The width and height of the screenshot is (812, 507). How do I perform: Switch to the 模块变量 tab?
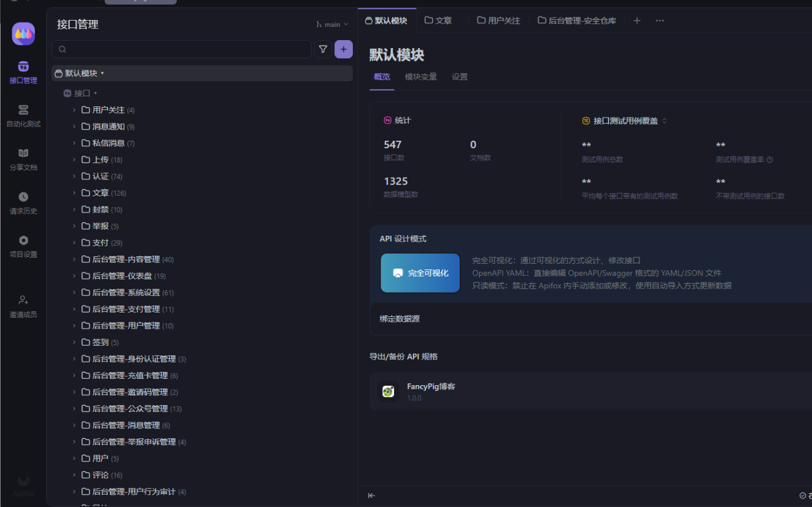click(420, 77)
